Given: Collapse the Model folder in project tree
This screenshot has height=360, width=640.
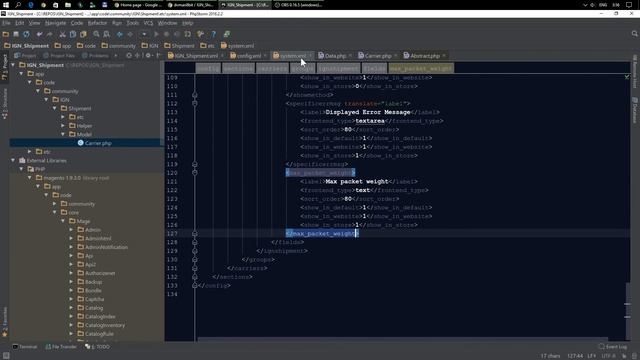Looking at the screenshot, I should [x=63, y=134].
